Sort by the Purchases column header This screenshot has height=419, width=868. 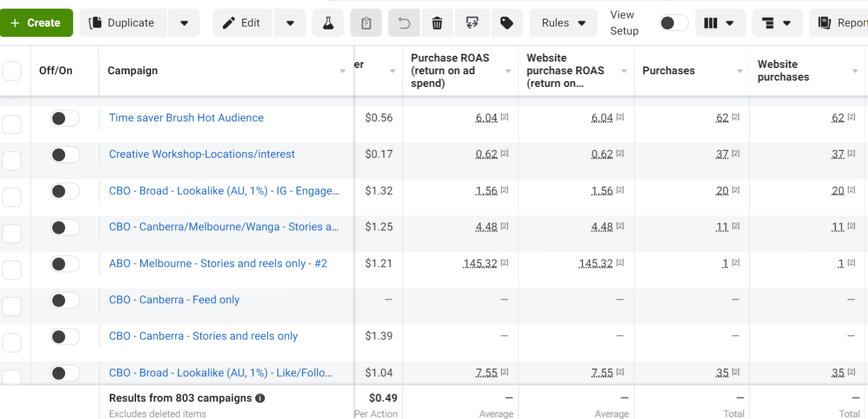click(669, 71)
